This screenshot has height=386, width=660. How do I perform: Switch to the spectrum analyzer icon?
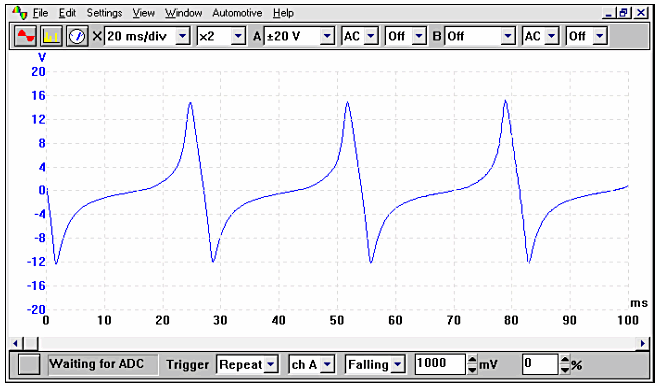click(51, 36)
